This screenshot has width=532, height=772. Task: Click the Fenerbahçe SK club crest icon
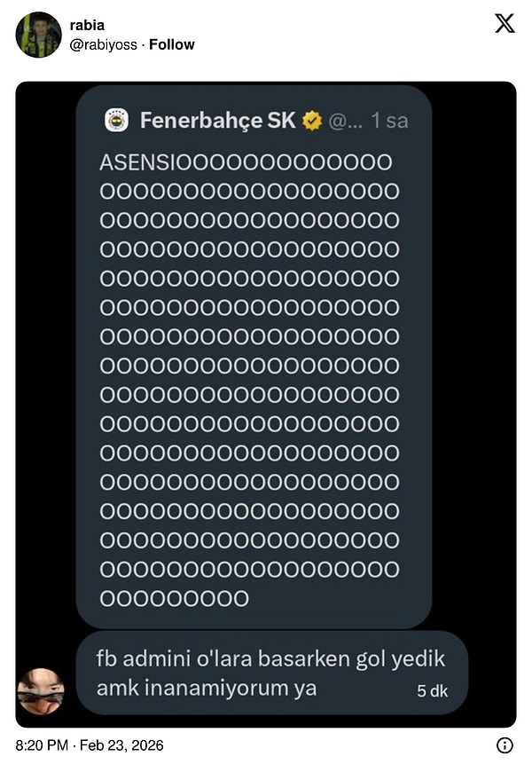[x=117, y=121]
